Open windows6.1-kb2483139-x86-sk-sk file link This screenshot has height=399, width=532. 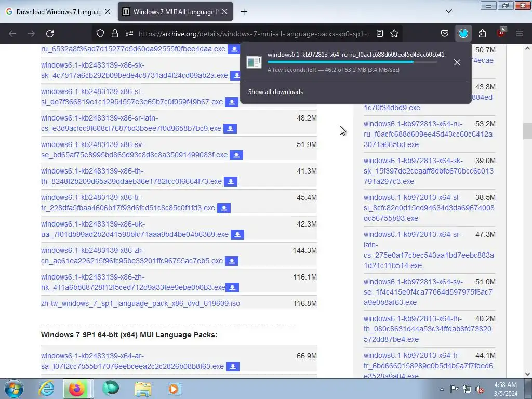(x=135, y=70)
